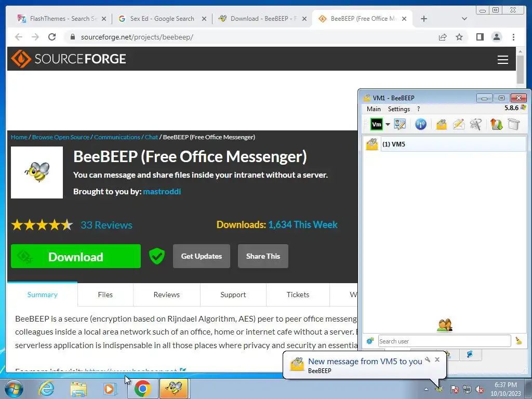Click the blue flag tab at BeeBEEP bottom
This screenshot has width=532, height=399.
point(470,354)
